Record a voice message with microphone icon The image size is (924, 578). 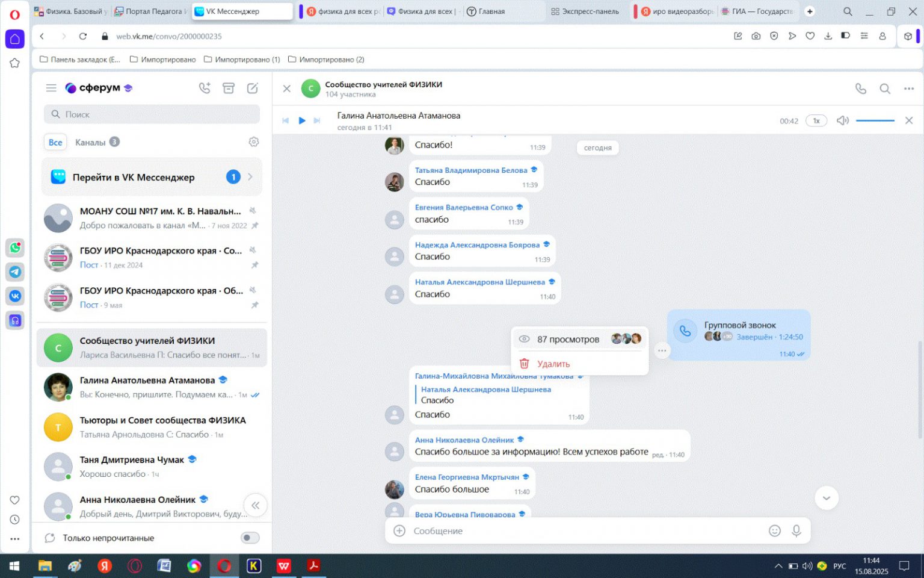[796, 530]
